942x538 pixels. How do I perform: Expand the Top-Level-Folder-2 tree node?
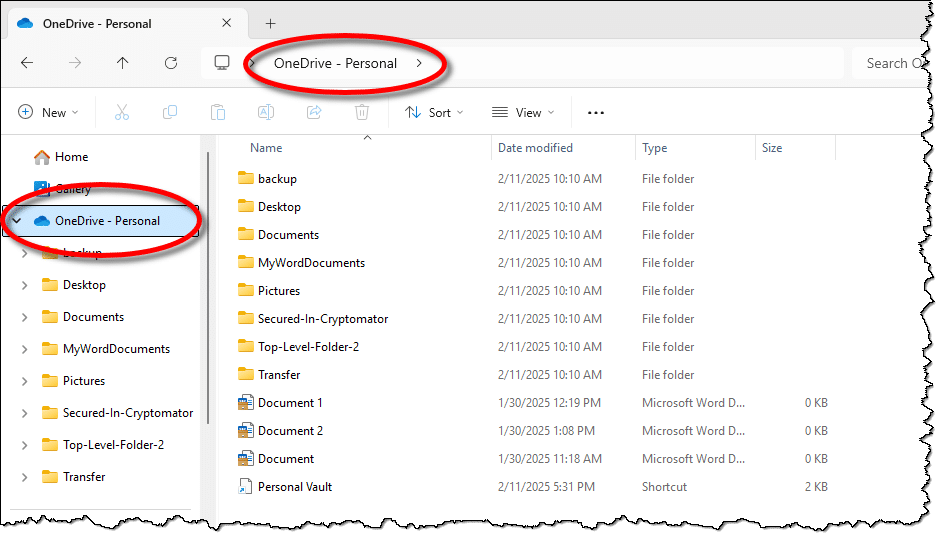click(x=25, y=445)
